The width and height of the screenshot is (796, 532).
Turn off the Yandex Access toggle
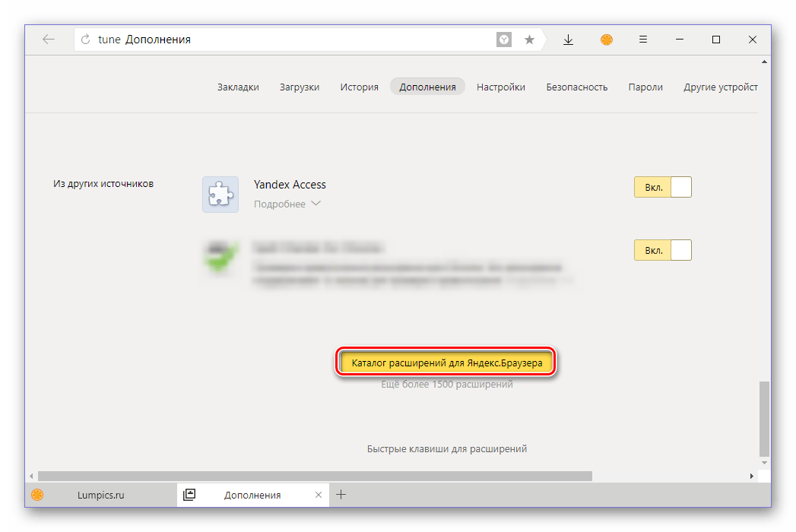click(x=662, y=187)
